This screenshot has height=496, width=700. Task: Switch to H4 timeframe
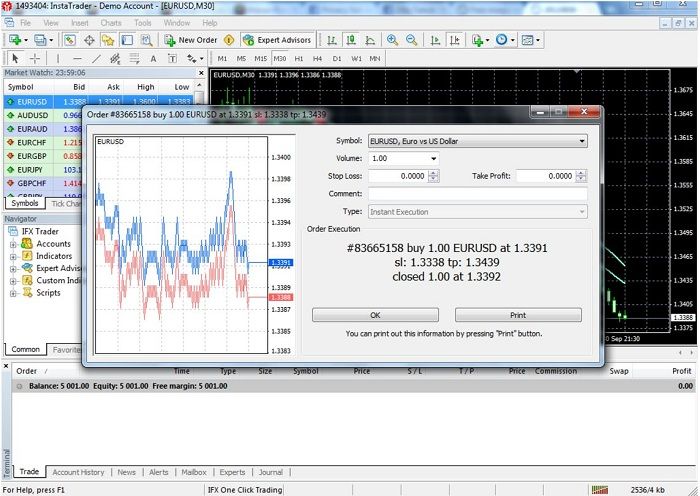[317, 58]
